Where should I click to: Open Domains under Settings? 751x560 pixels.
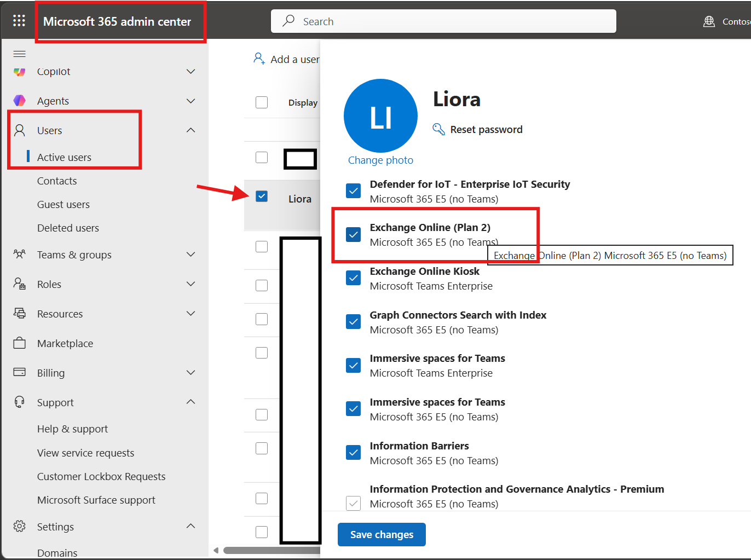click(x=57, y=552)
